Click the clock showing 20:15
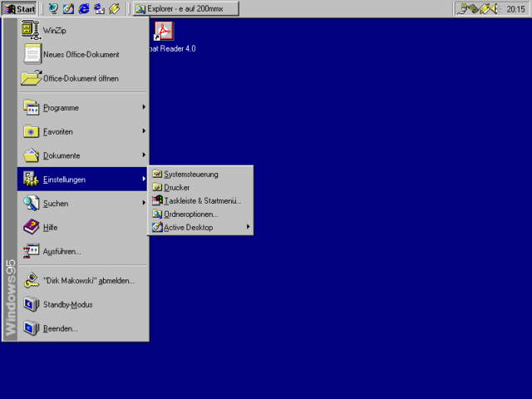This screenshot has width=532, height=399. 515,9
